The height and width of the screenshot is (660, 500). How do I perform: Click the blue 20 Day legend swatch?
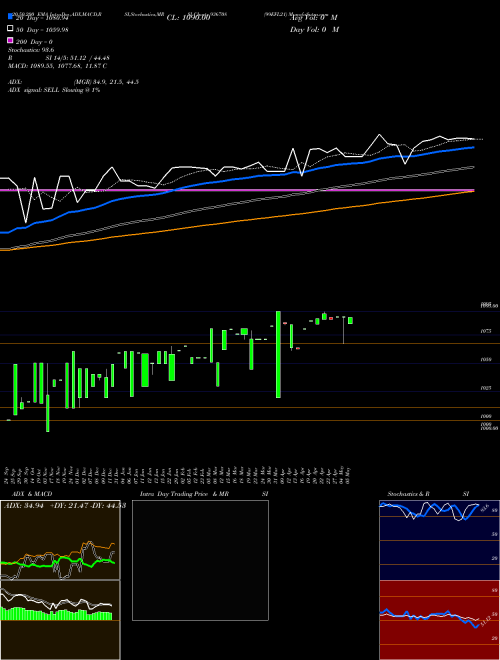click(x=10, y=17)
